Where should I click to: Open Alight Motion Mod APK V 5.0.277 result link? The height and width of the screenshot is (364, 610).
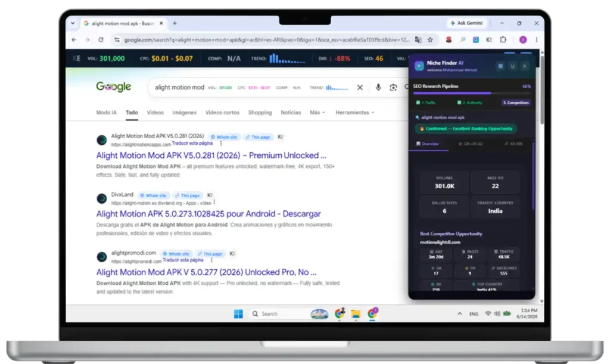(206, 272)
